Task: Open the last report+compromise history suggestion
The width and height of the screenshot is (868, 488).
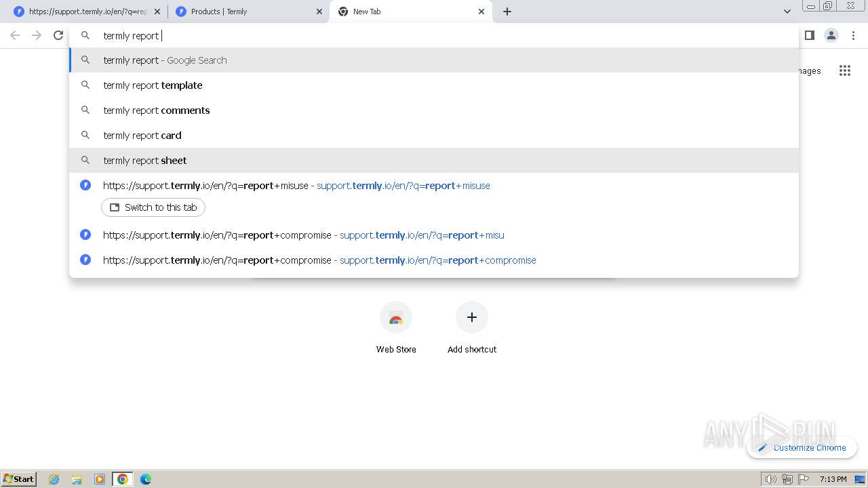Action: [434, 260]
